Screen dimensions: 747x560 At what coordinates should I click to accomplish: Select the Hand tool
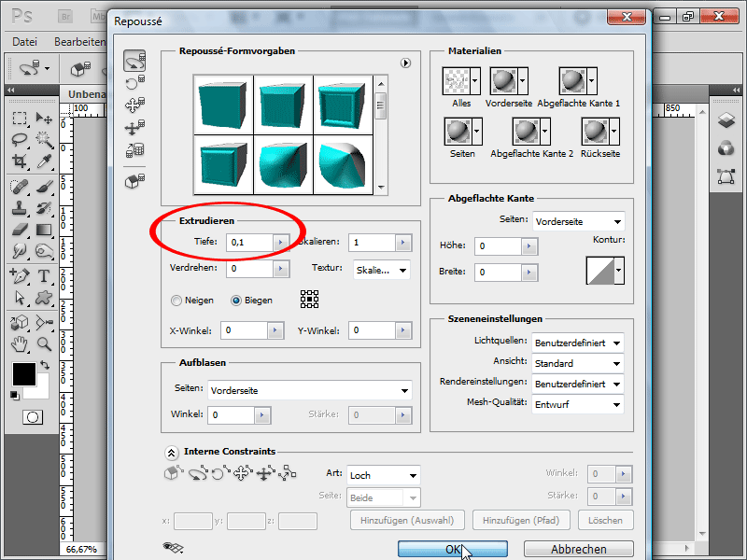tap(19, 343)
